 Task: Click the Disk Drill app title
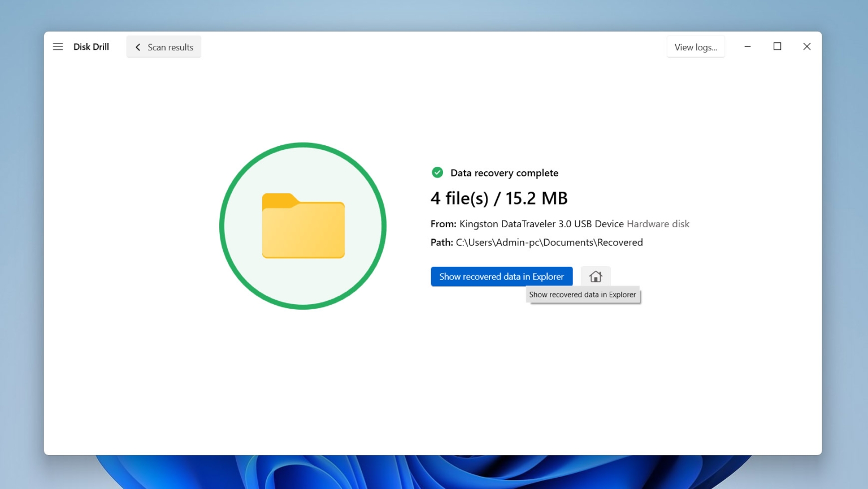point(91,46)
